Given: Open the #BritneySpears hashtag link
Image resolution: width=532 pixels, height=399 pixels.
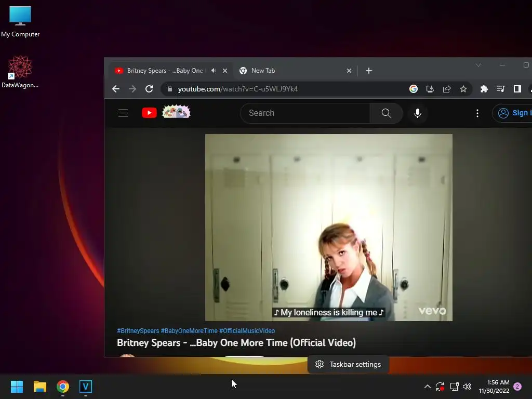Looking at the screenshot, I should (x=138, y=331).
